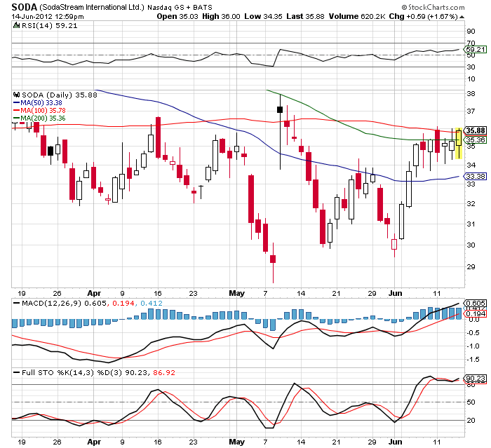Click the up-arrow triangle after the change percent
491x448 pixels.
(x=462, y=17)
